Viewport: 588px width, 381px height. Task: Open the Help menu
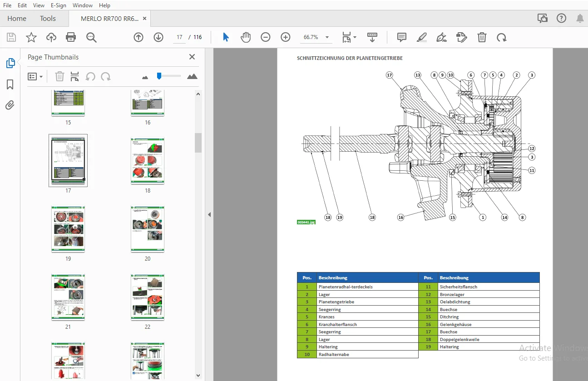104,5
